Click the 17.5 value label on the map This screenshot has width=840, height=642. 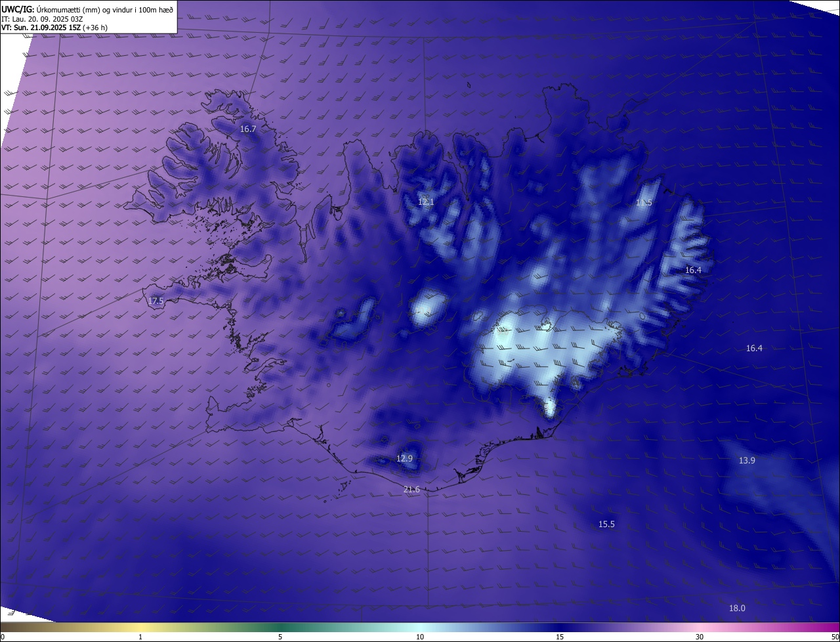point(156,301)
